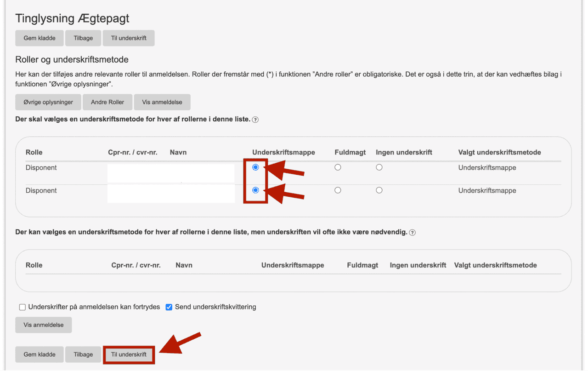Click help icon beside optional signature list heading

[x=413, y=233]
